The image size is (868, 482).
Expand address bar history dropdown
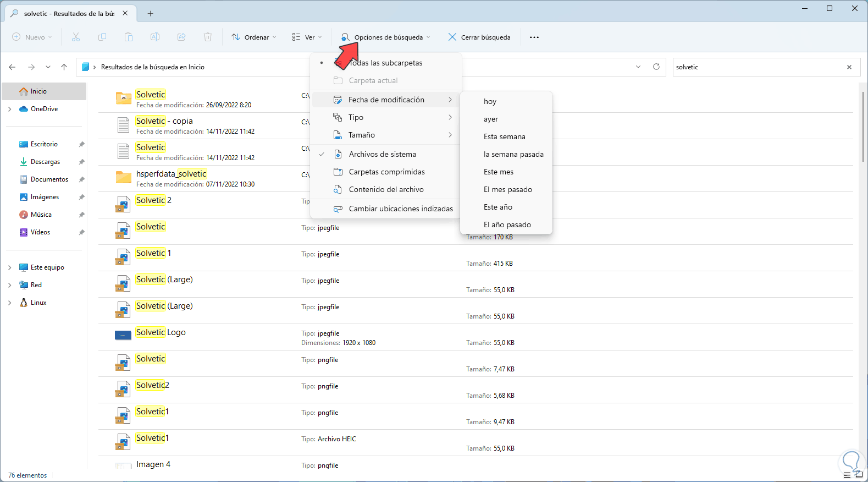click(638, 67)
